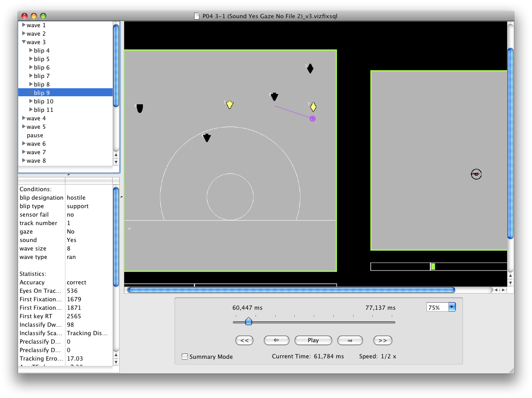Image resolution: width=532 pixels, height=398 pixels.
Task: Expand blip 7 disclosure triangle
Action: pos(31,76)
